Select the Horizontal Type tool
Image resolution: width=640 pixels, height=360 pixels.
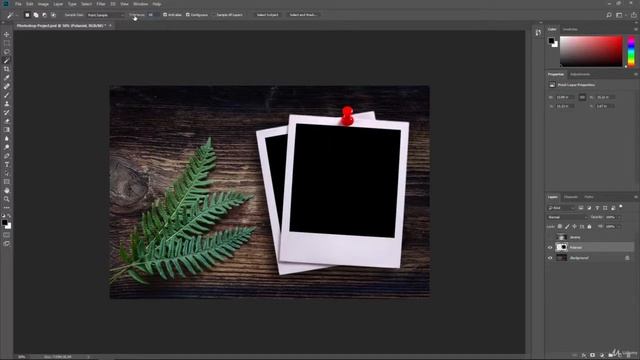tap(7, 164)
